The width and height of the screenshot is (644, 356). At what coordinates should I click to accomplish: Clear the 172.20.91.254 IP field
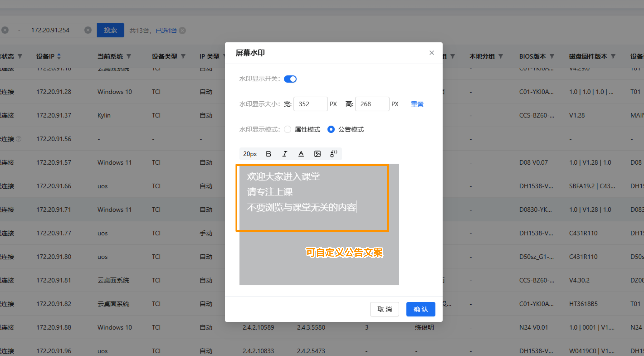click(x=88, y=30)
